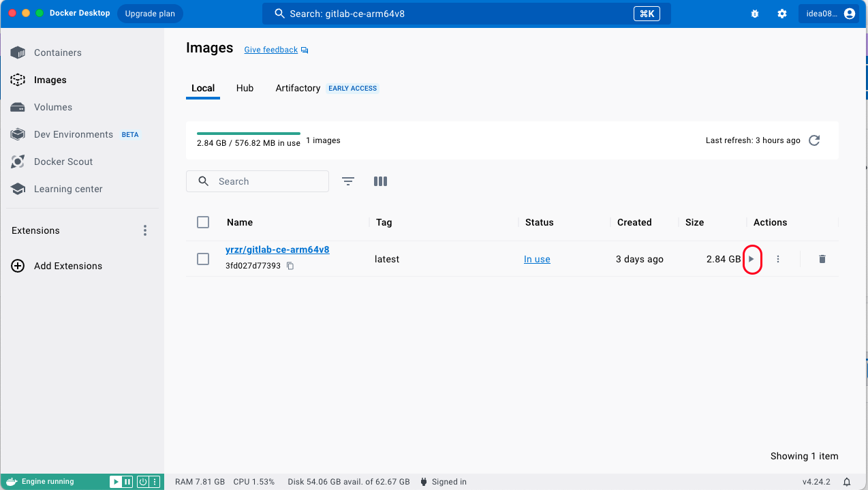Click the Containers sidebar icon

click(18, 52)
